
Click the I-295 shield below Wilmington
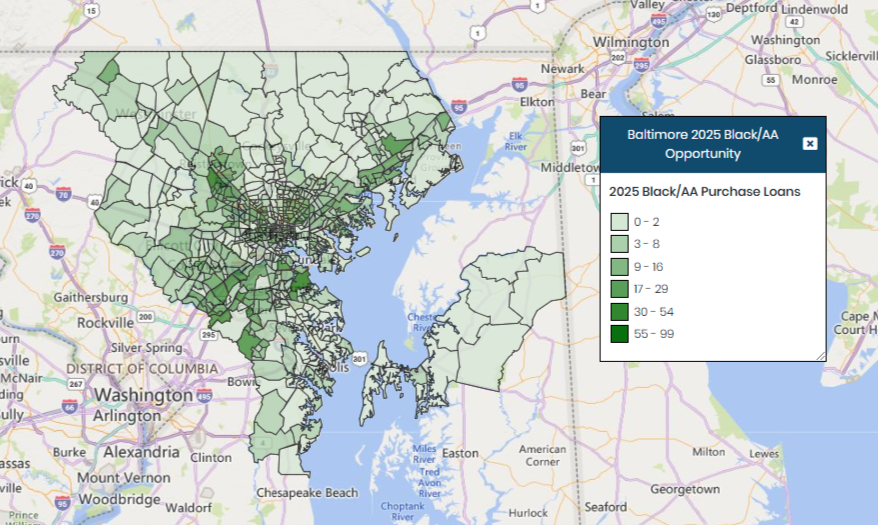coord(641,64)
